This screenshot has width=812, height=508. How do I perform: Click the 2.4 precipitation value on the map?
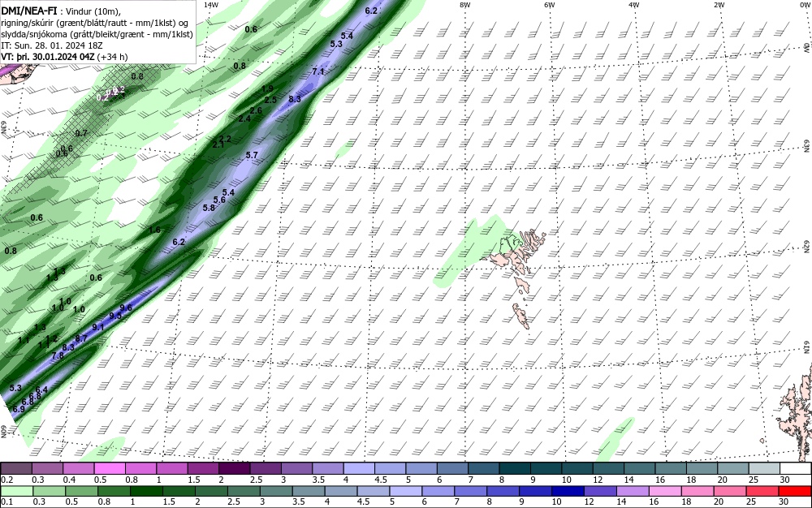point(244,119)
